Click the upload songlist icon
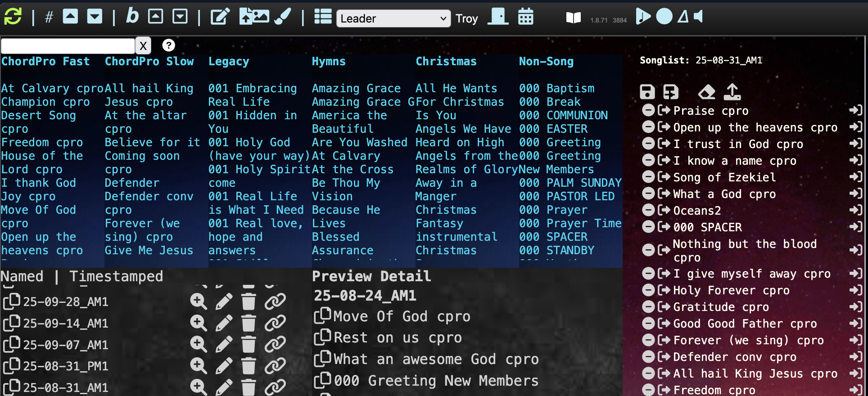Viewport: 868px width, 396px height. pyautogui.click(x=732, y=92)
